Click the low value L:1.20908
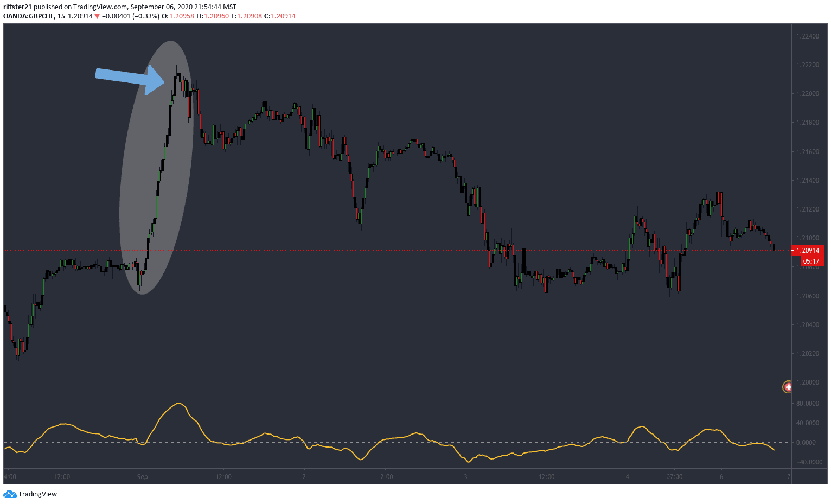The width and height of the screenshot is (831, 504). [x=246, y=16]
